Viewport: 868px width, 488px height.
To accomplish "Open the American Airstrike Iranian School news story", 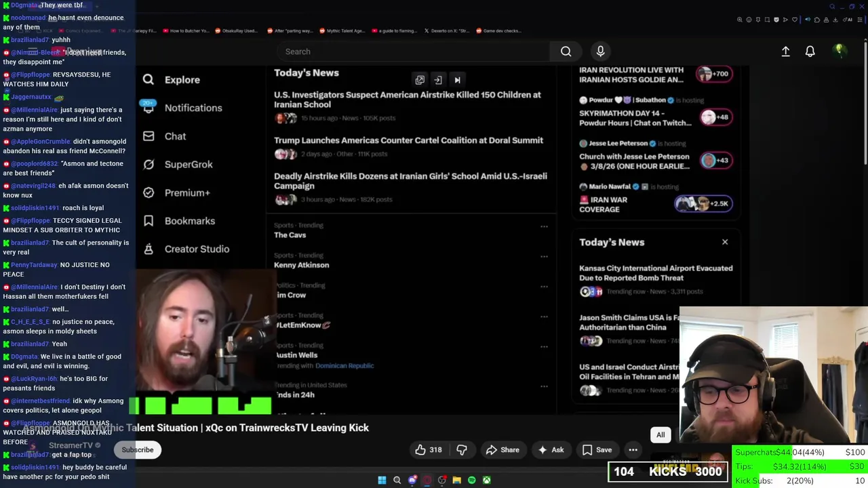I will click(x=408, y=100).
